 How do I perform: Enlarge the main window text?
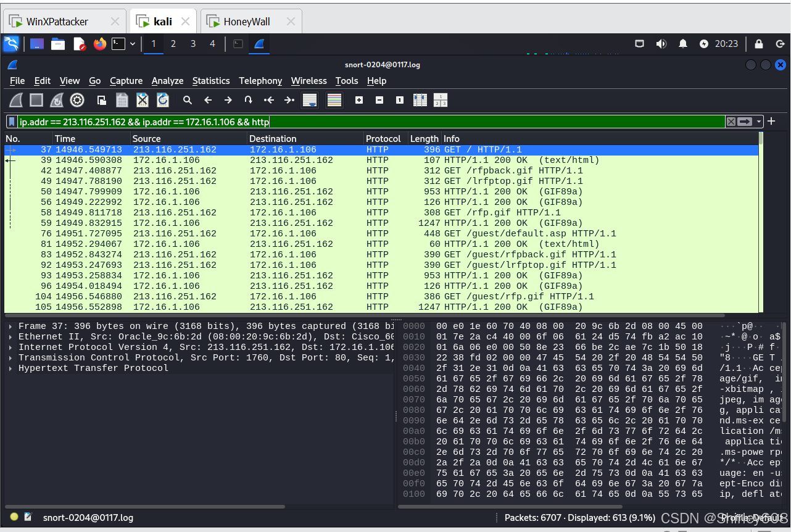pyautogui.click(x=359, y=100)
